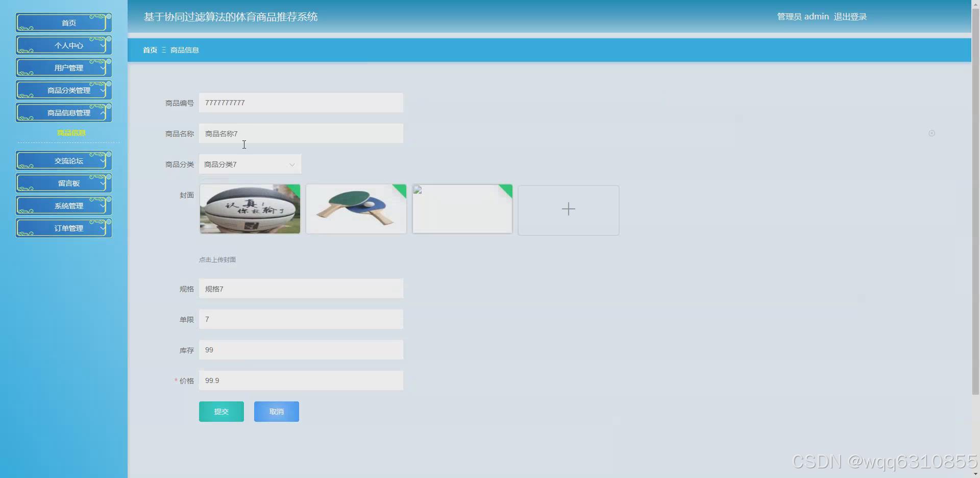Focus the 规格 input field
This screenshot has width=980, height=478.
(301, 289)
